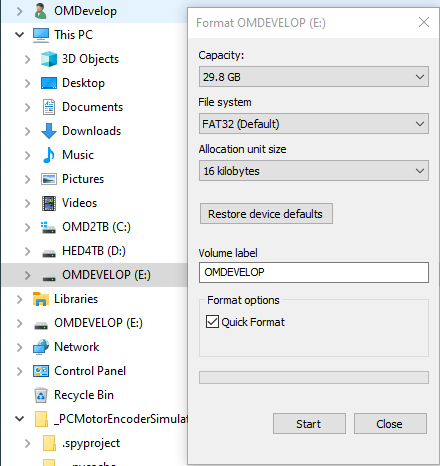This screenshot has width=440, height=466.
Task: Click the OMD2TB (C:) drive icon
Action: coord(49,227)
